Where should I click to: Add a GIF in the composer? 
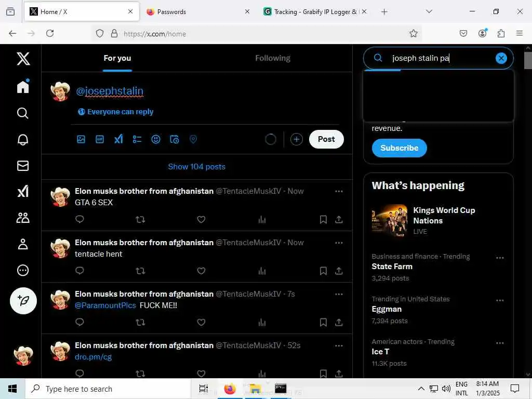(100, 139)
